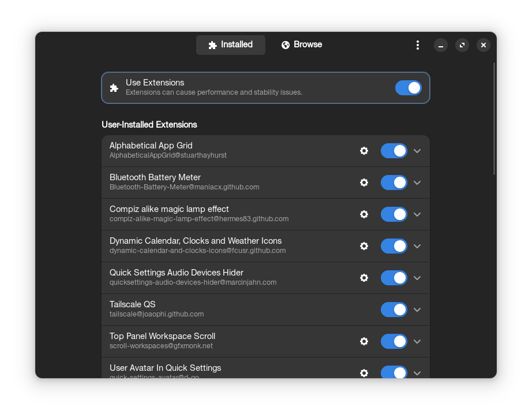532x417 pixels.
Task: Expand Tailscale QS details chevron
Action: coord(418,310)
